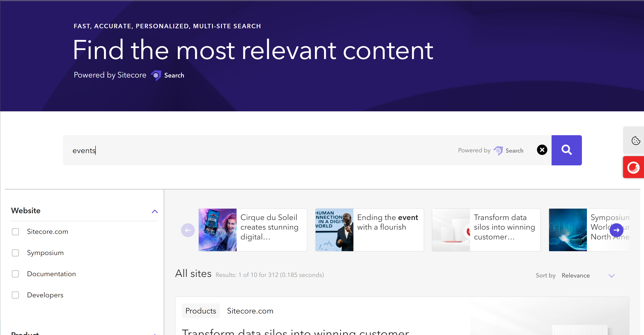The height and width of the screenshot is (335, 644).
Task: Clear the search query with the X icon
Action: pyautogui.click(x=542, y=150)
